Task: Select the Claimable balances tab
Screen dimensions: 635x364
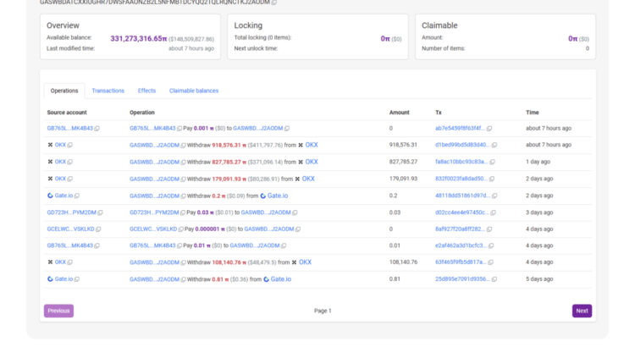Action: pos(193,91)
